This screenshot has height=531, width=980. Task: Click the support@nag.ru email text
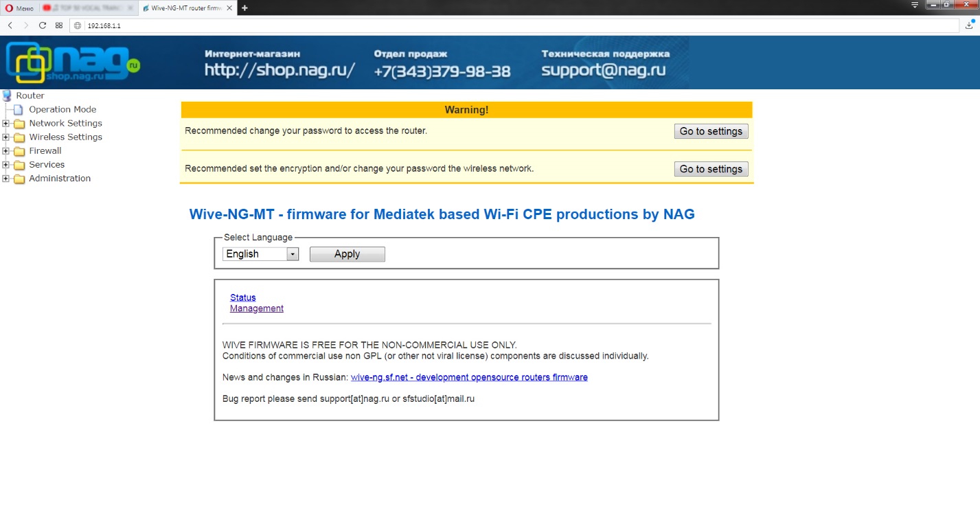point(604,70)
